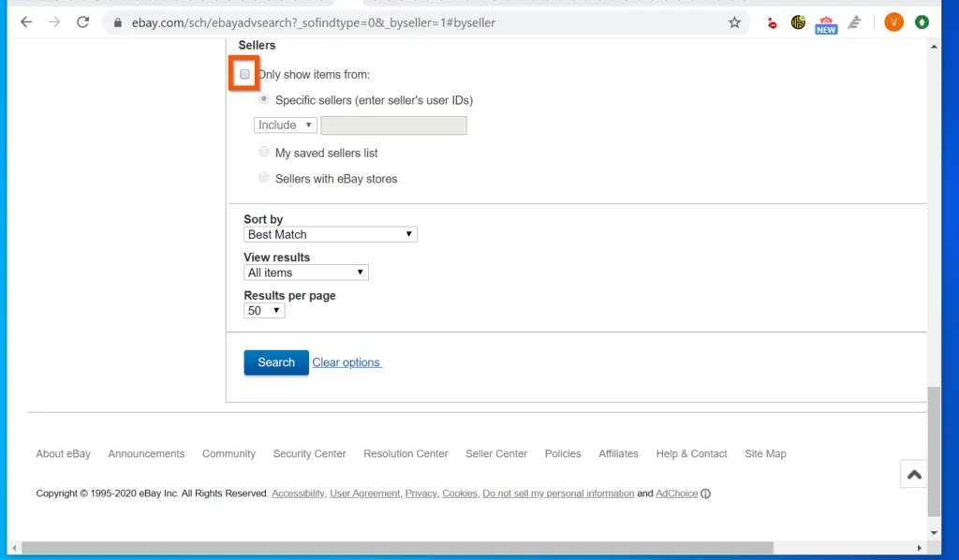Click the vertical scrollbar down arrow
The image size is (959, 560).
pyautogui.click(x=934, y=533)
